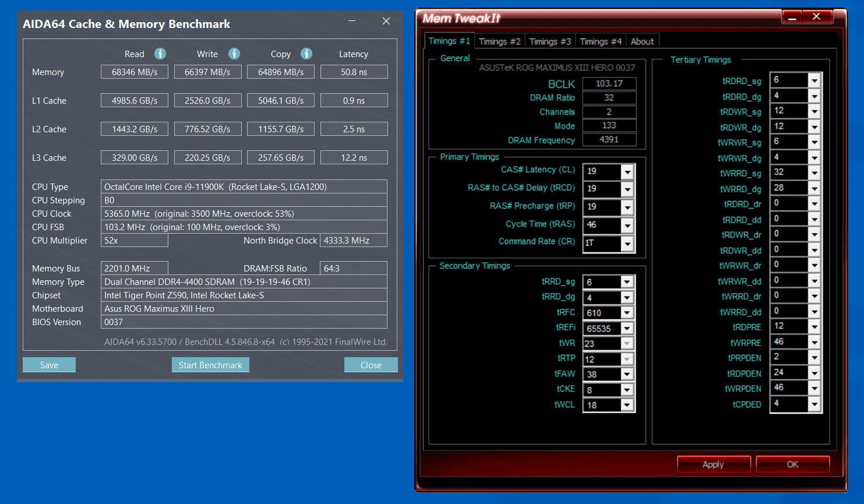This screenshot has height=504, width=864.
Task: Click the L3 Cache Copy value 257.65 GB/s
Action: point(281,157)
